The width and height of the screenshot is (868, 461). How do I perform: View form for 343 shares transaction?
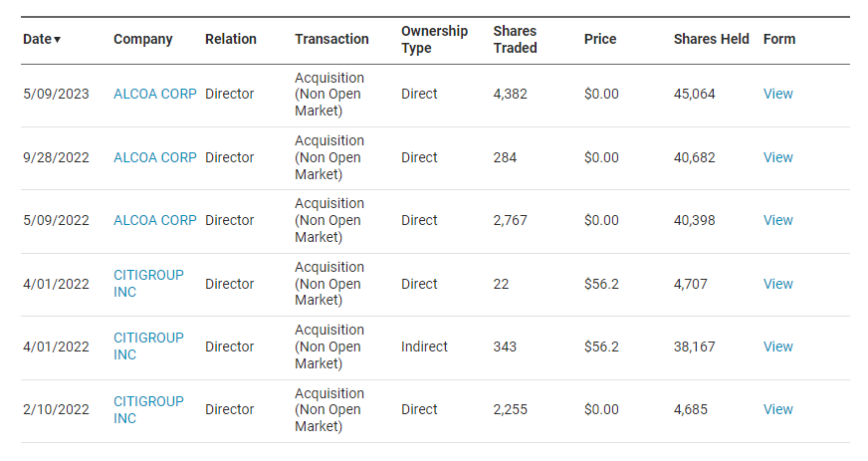pos(777,347)
